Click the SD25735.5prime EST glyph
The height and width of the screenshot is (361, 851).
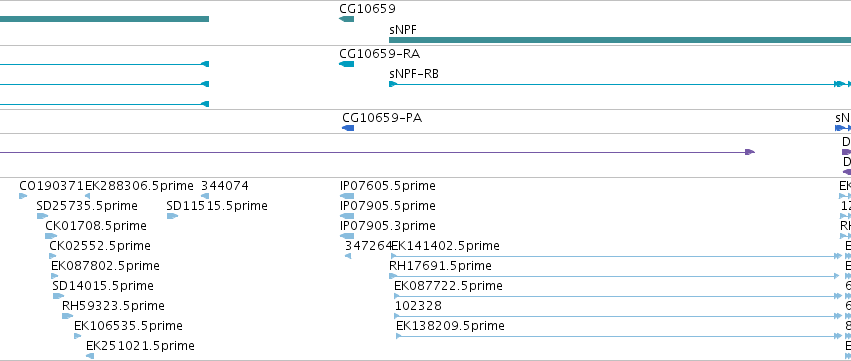42,216
